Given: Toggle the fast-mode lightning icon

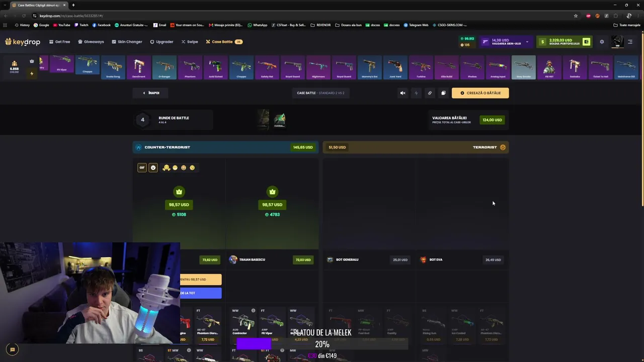Looking at the screenshot, I should (416, 93).
